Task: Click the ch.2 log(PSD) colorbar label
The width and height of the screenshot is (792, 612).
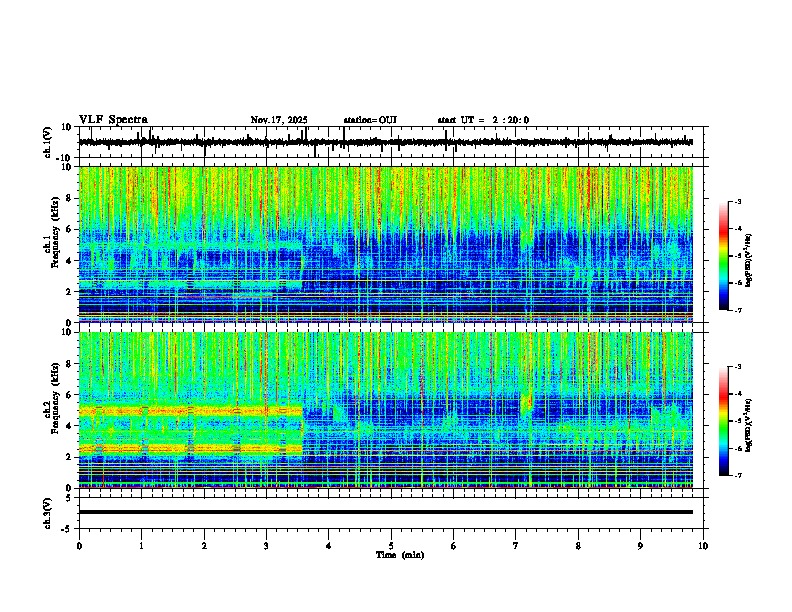Action: [x=748, y=425]
